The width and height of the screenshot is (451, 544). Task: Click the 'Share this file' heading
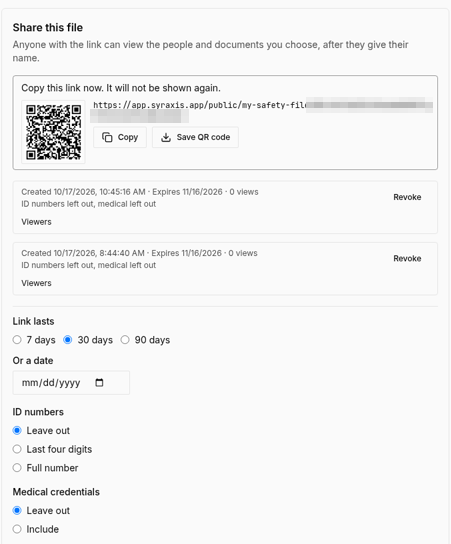[48, 27]
